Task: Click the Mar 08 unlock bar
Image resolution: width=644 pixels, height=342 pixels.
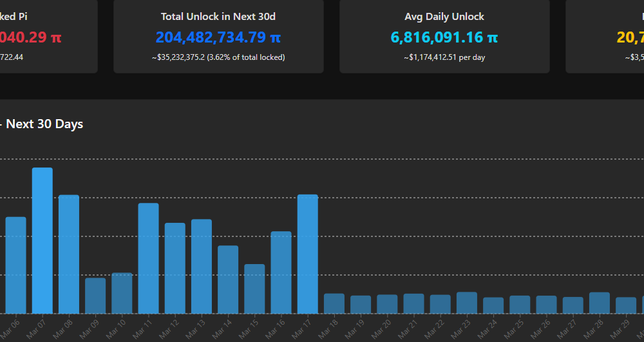Action: pyautogui.click(x=69, y=254)
